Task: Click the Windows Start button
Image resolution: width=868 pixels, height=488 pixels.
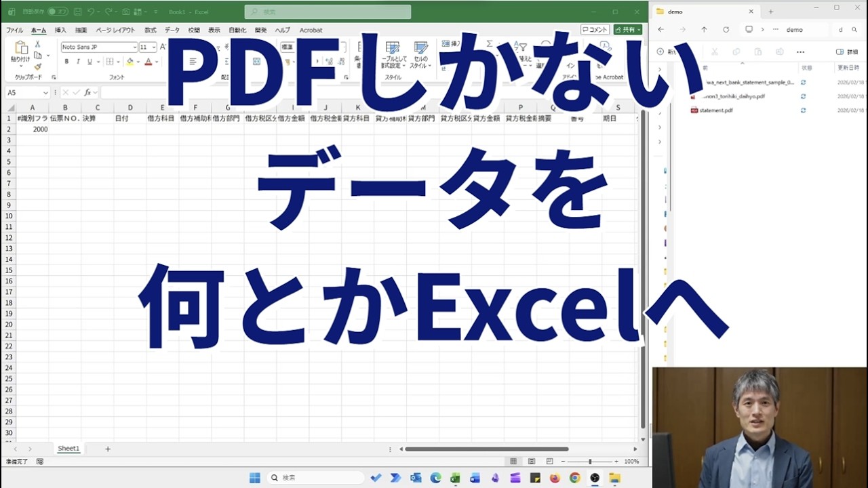Action: 254,478
